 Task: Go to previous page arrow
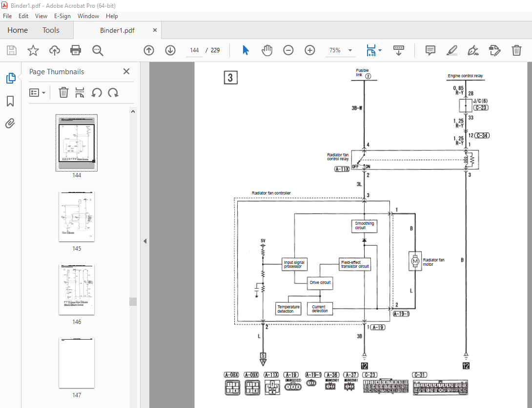148,50
